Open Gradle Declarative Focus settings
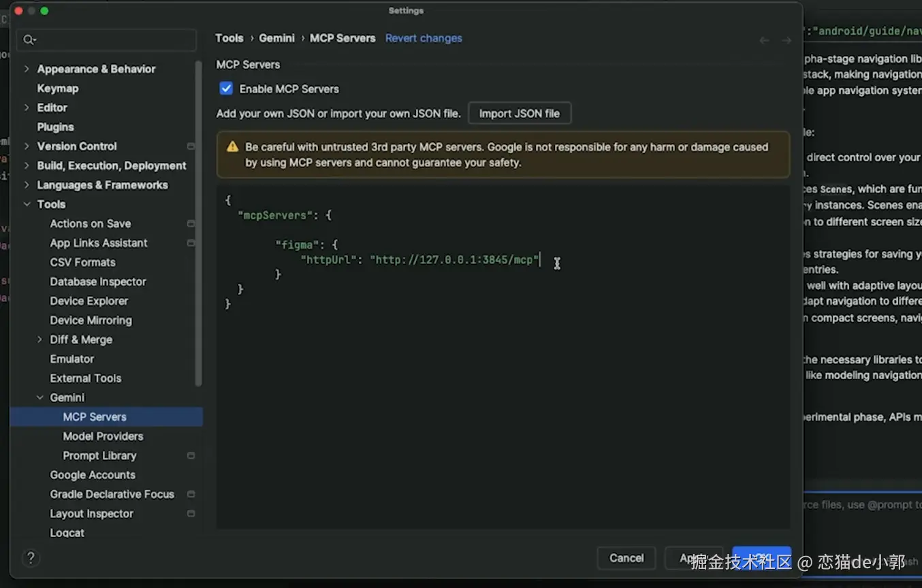This screenshot has width=922, height=588. click(112, 495)
